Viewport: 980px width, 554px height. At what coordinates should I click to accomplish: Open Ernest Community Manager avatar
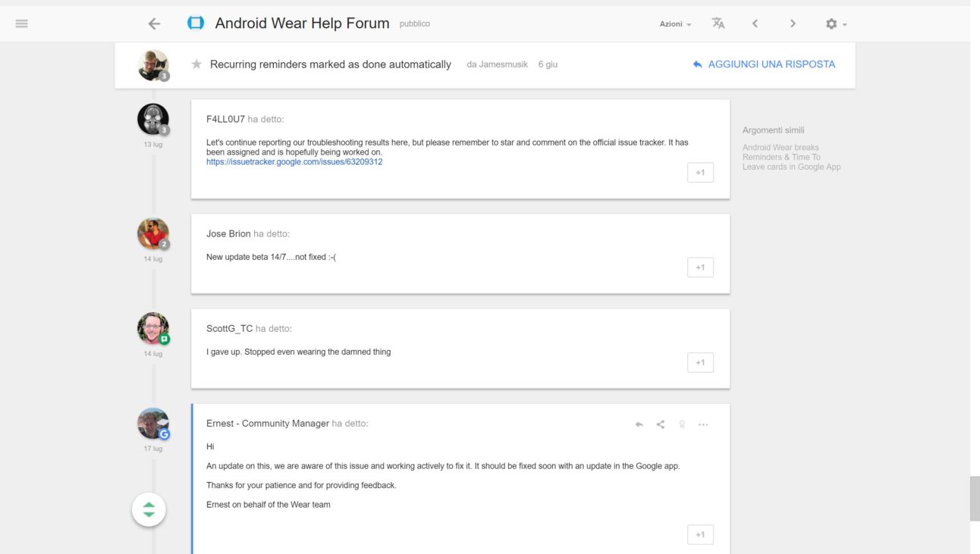(153, 424)
